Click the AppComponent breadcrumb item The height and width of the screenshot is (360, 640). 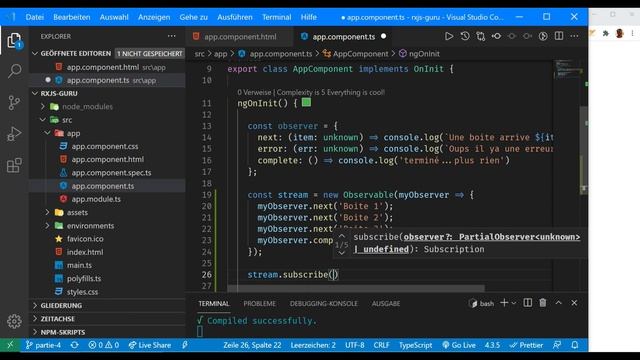356,53
